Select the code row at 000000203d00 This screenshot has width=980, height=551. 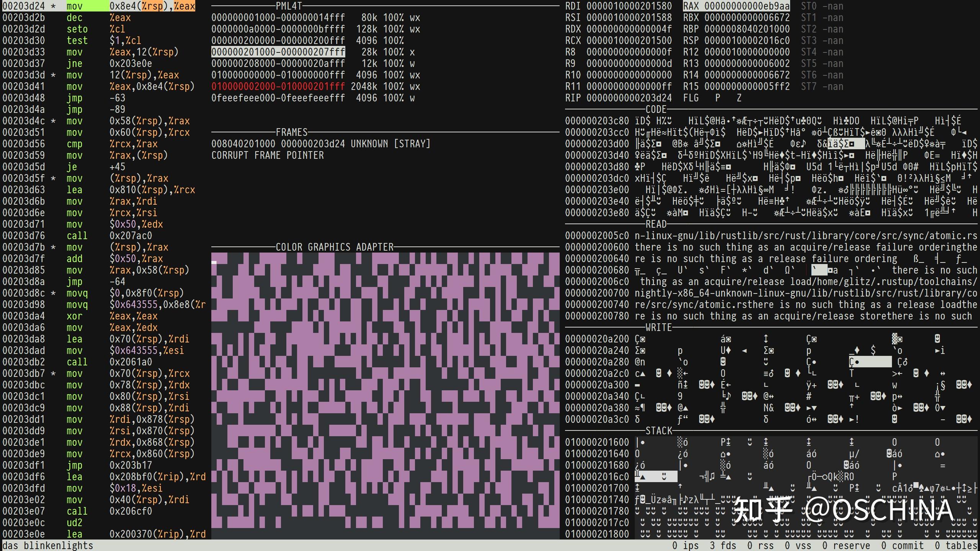(x=771, y=144)
